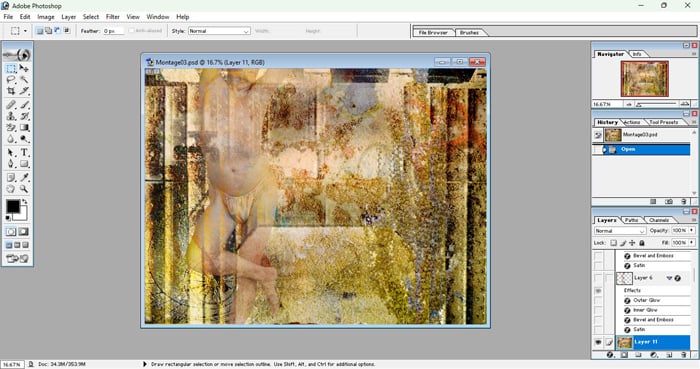
Task: Select the Type tool
Action: (x=24, y=153)
